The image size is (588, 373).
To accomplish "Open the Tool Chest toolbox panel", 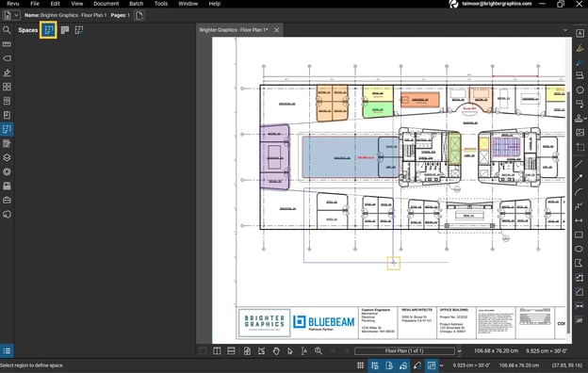I will (x=7, y=201).
